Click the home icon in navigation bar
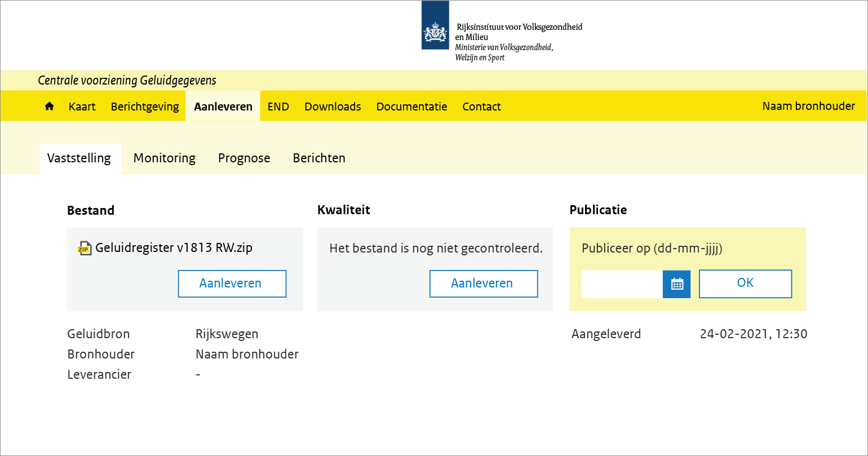 point(50,107)
